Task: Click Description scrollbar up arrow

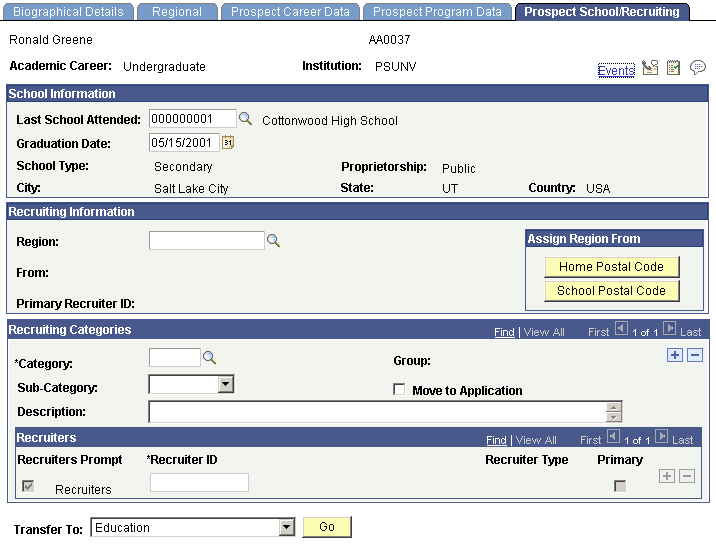Action: pyautogui.click(x=614, y=407)
